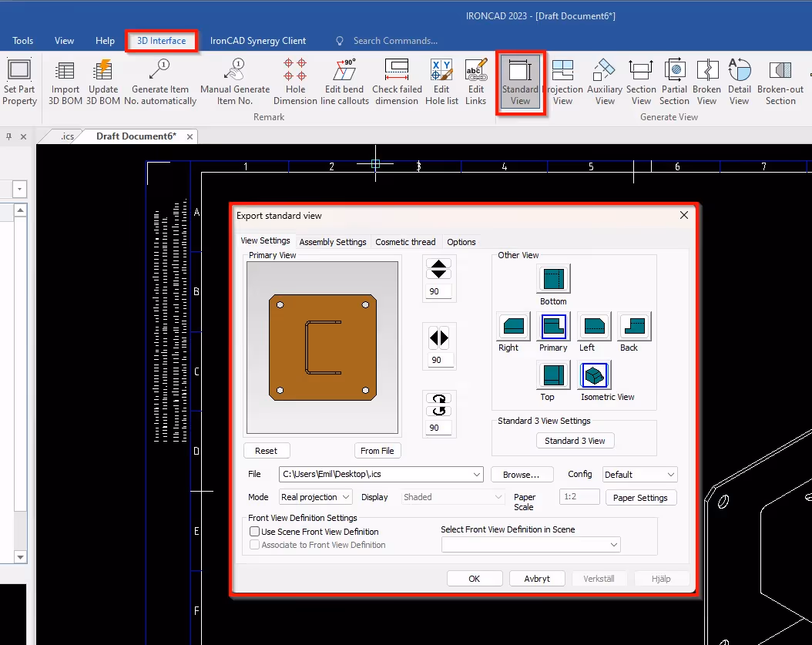Click the Update 3D BOM icon
The image size is (812, 645).
coord(102,81)
